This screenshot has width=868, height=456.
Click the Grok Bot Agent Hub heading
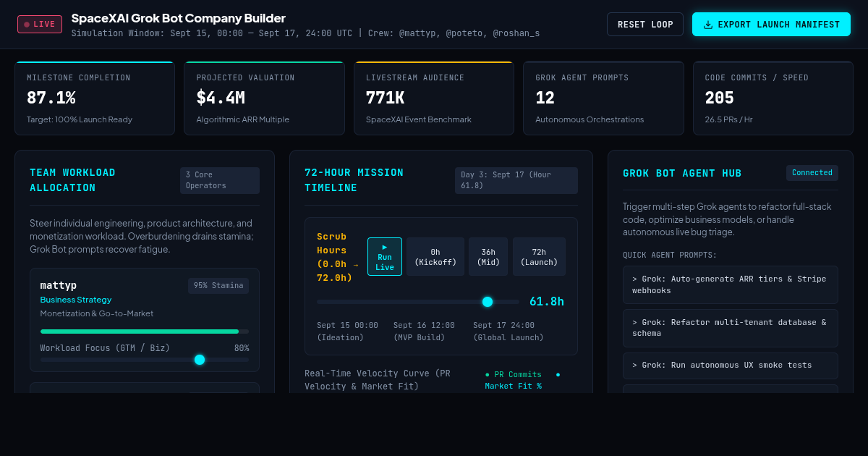[682, 173]
